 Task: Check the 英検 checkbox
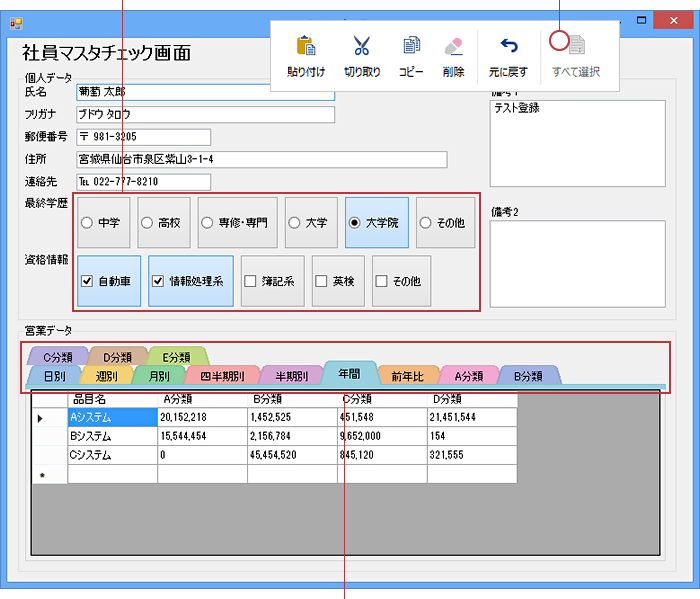pyautogui.click(x=321, y=281)
